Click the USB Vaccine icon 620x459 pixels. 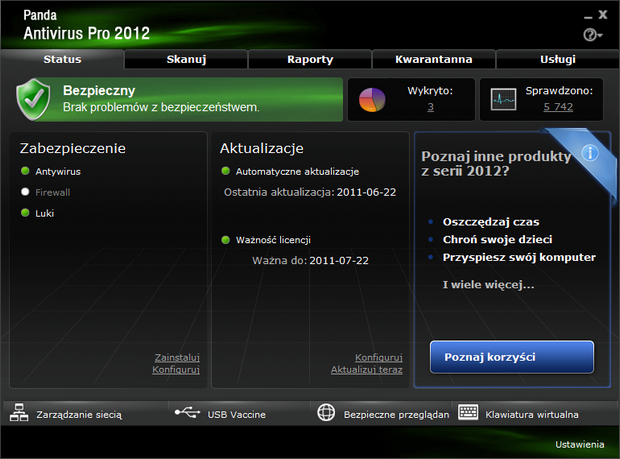tap(186, 413)
